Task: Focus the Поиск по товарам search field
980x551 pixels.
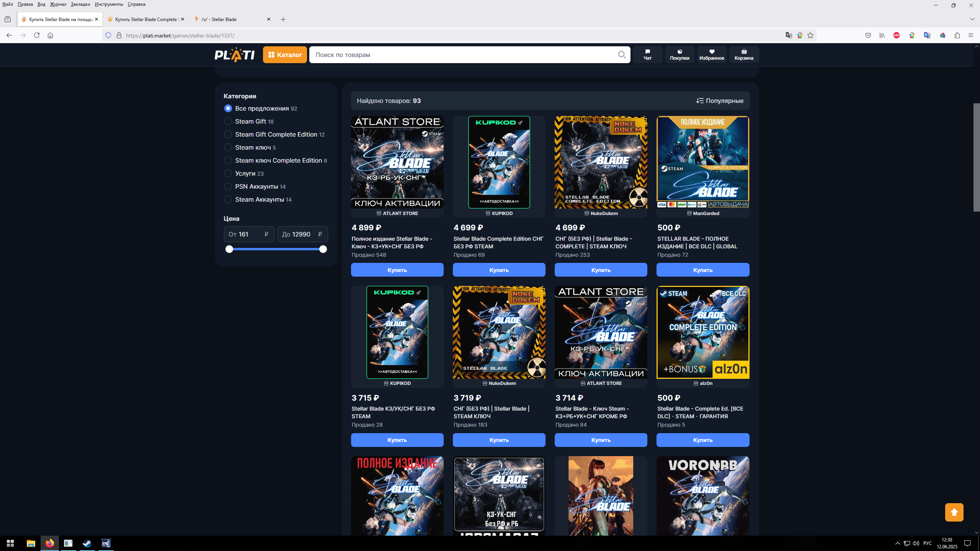Action: (x=463, y=55)
